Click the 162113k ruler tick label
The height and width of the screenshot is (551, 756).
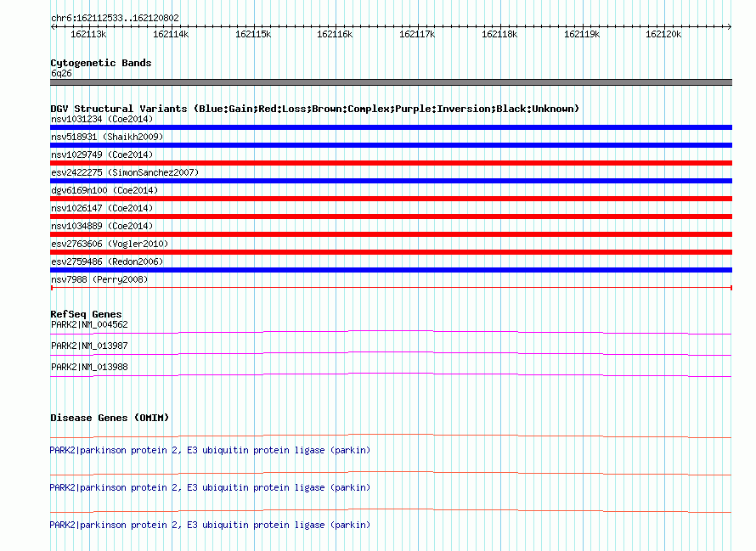[x=88, y=34]
